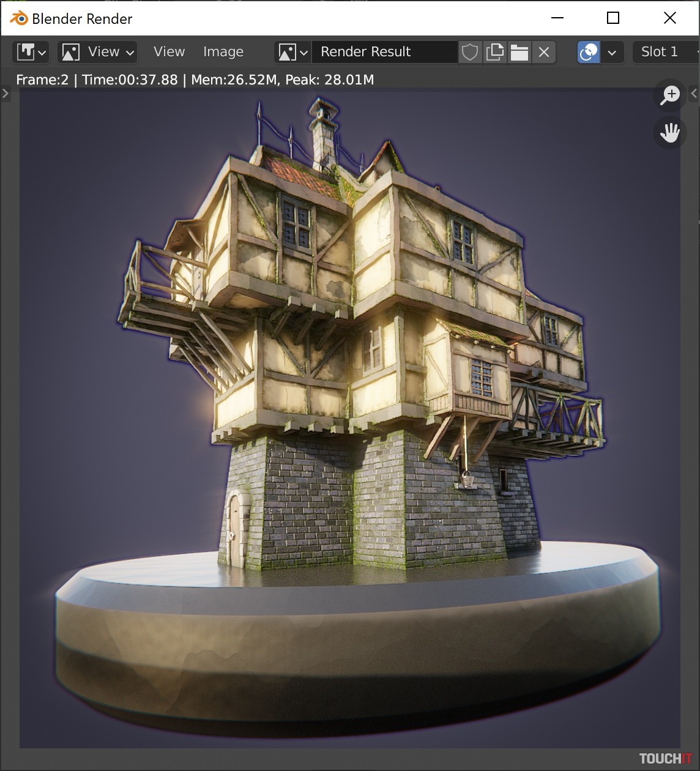This screenshot has width=700, height=771.
Task: Unlink the Render Result image
Action: pos(544,52)
